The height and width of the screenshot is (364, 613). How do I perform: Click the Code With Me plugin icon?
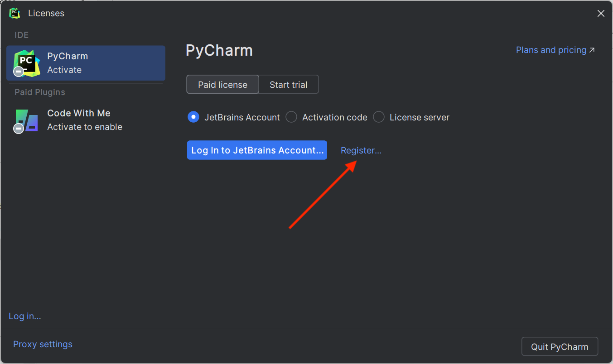click(x=26, y=120)
